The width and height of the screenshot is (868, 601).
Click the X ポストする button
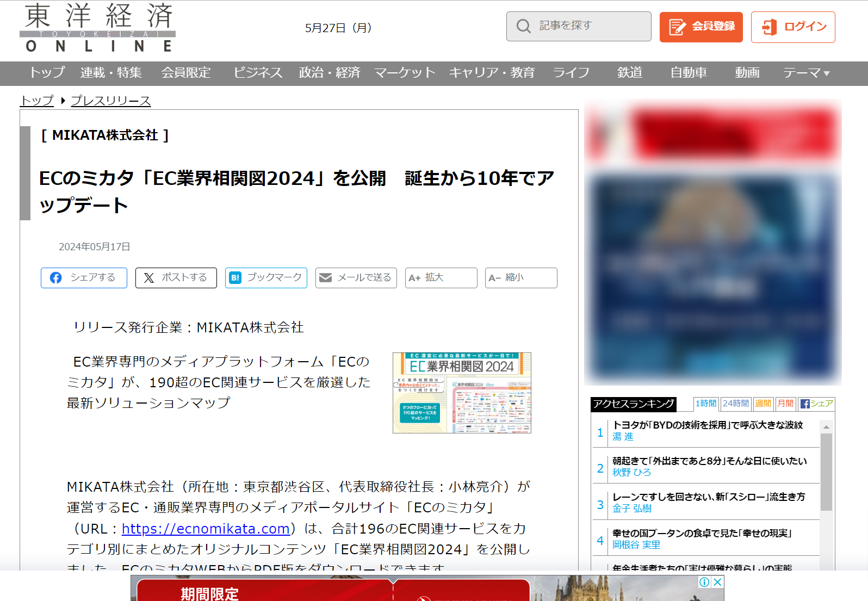click(x=176, y=278)
